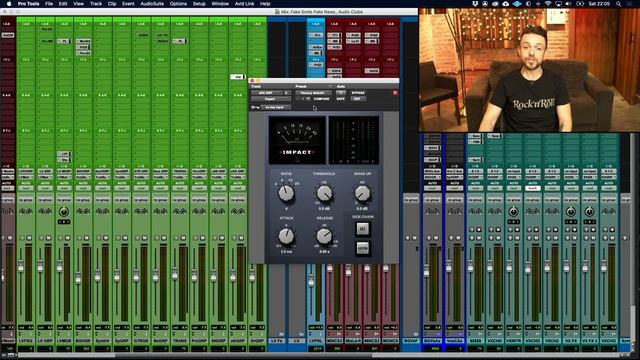
Task: Open the Avid Link menu
Action: (x=244, y=4)
